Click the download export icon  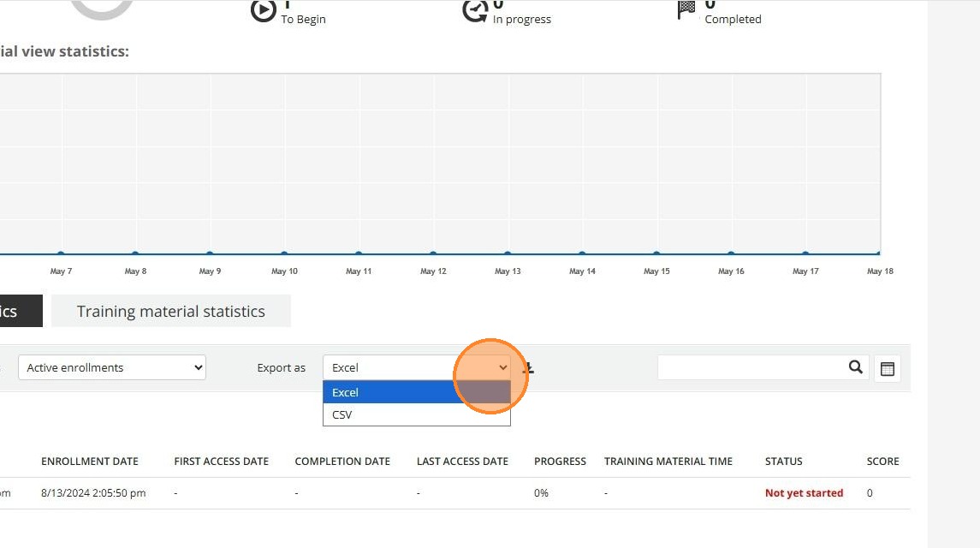coord(528,368)
